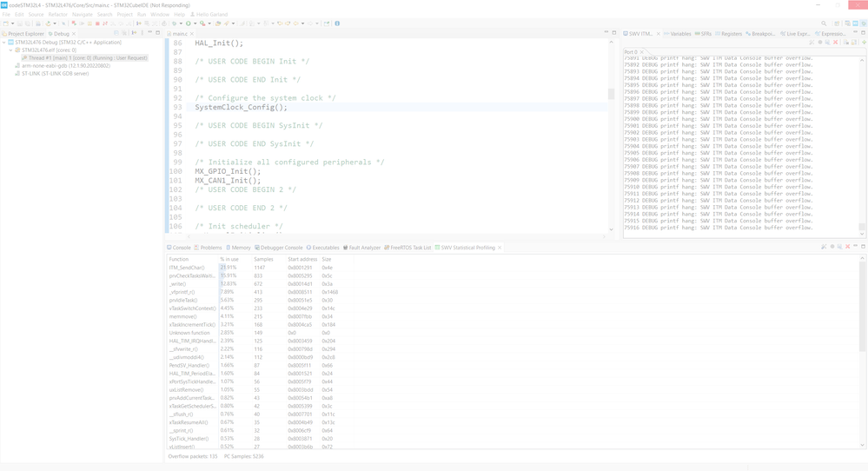868x471 pixels.
Task: Maximize the main.c editor pane
Action: coord(614,33)
